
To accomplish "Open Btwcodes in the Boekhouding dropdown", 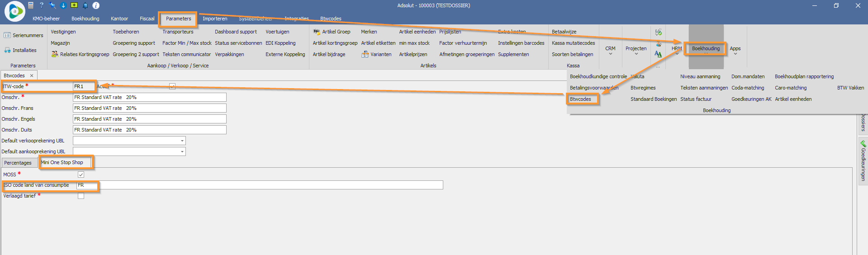I will pos(580,99).
